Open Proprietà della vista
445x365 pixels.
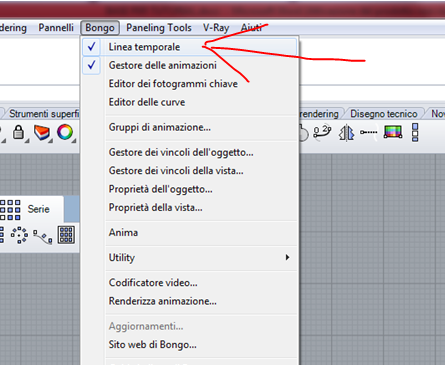click(x=189, y=207)
